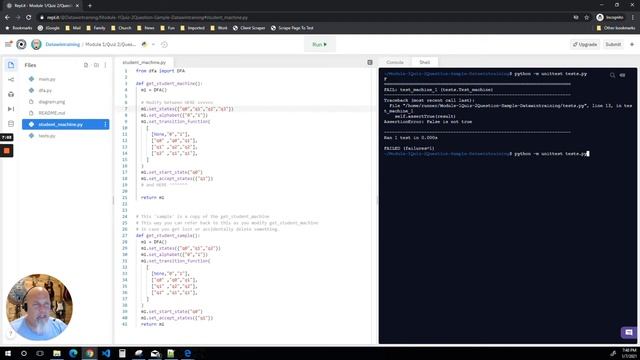640x360 pixels.
Task: Open diagram.png in the file list
Action: click(52, 102)
